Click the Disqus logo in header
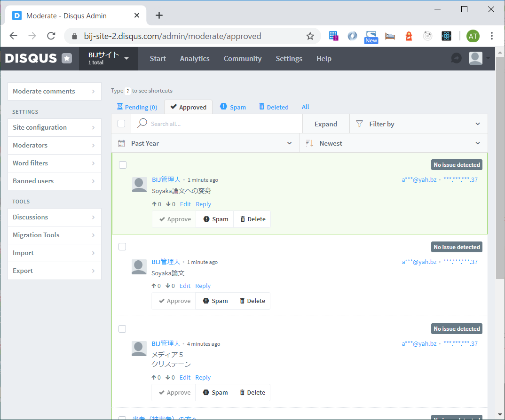Viewport: 505px width, 420px height. (x=31, y=58)
